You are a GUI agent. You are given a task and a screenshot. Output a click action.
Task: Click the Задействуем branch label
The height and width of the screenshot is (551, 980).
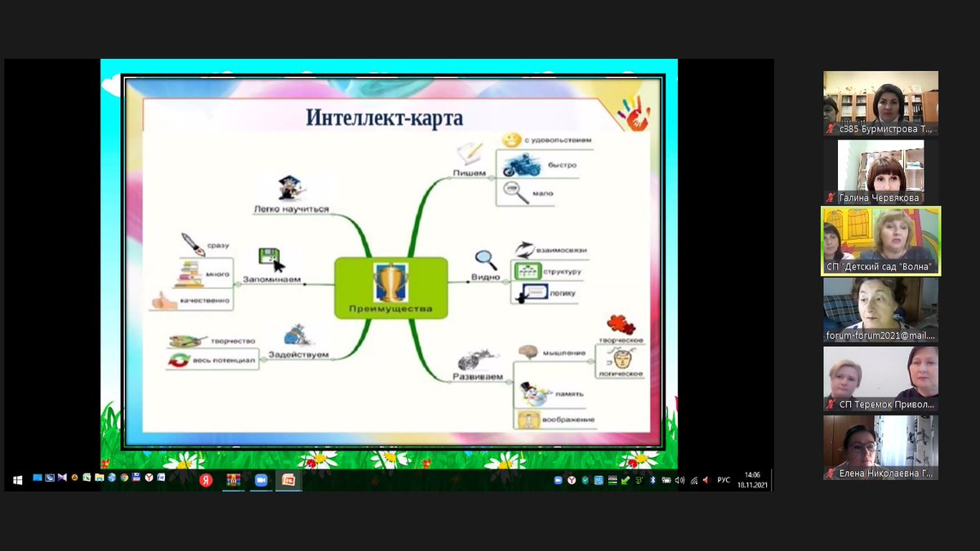coord(298,354)
